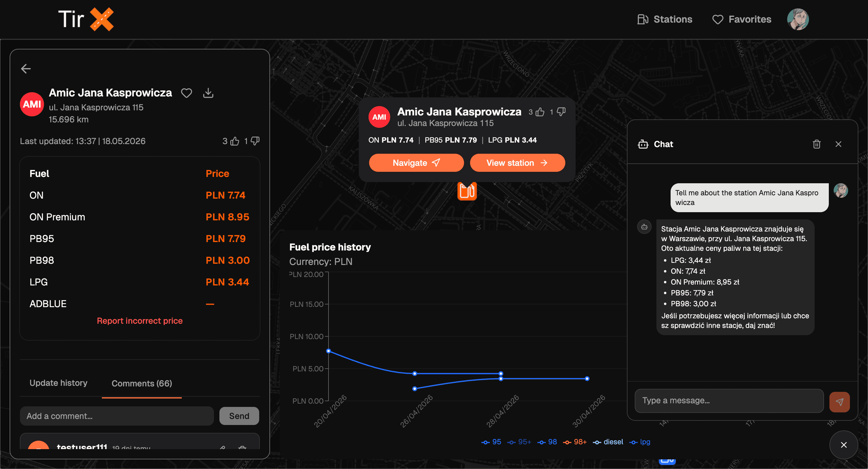868x469 pixels.
Task: Delete chat history with trash icon
Action: pyautogui.click(x=816, y=144)
